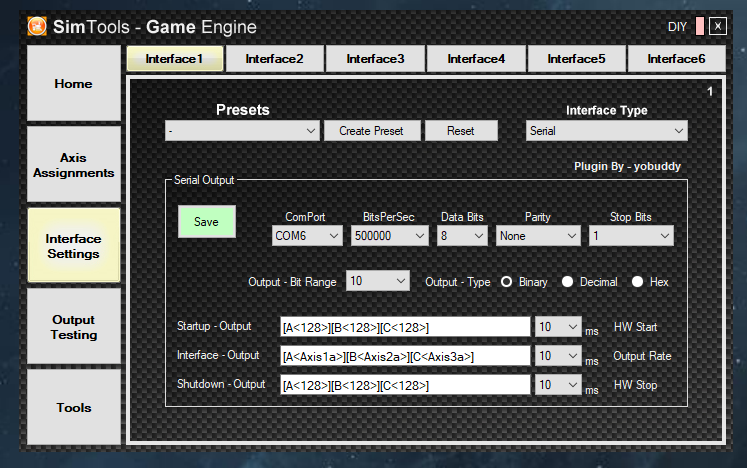Switch to the Interface5 tab
The width and height of the screenshot is (747, 468).
[x=576, y=59]
